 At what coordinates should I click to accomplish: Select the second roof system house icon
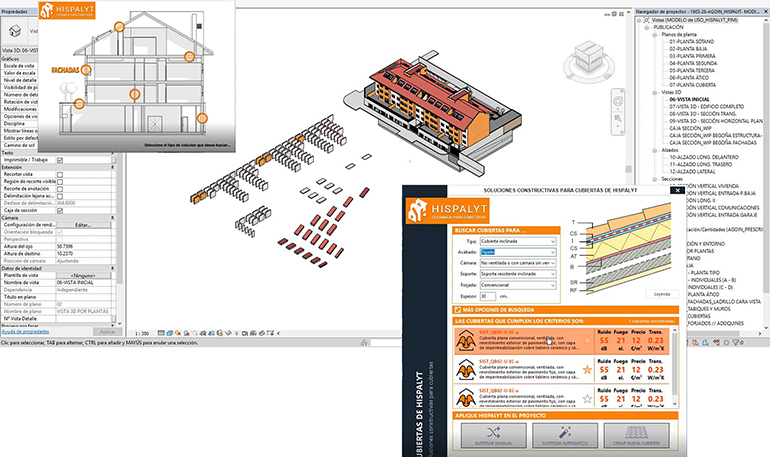pyautogui.click(x=466, y=370)
